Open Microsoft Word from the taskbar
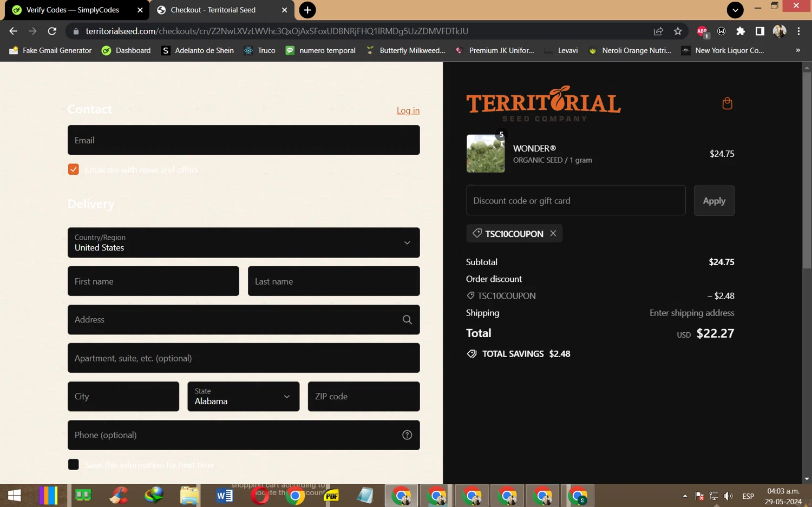Screen dimensions: 812x507 point(224,495)
